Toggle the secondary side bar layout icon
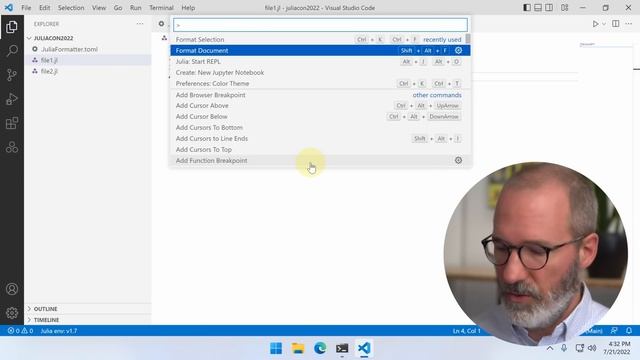This screenshot has height=360, width=640. 549,8
